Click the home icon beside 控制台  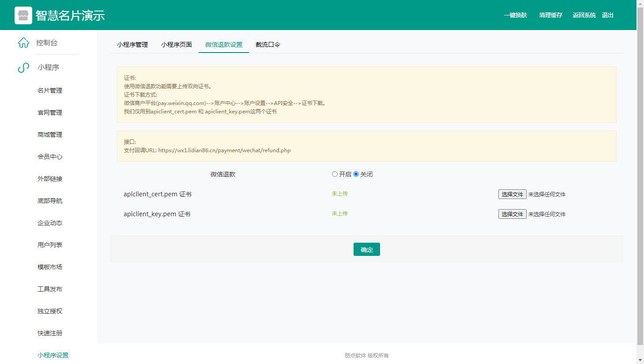click(x=23, y=43)
